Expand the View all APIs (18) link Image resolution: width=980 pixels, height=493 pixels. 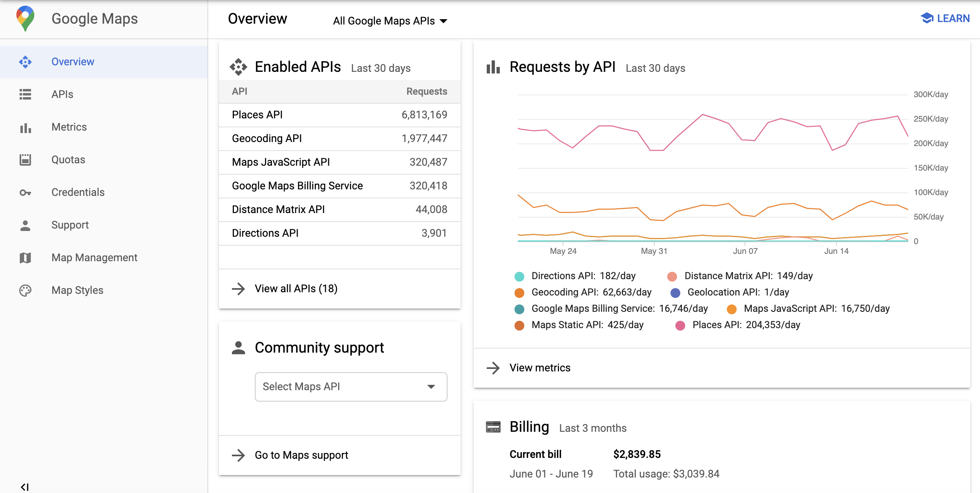[296, 289]
